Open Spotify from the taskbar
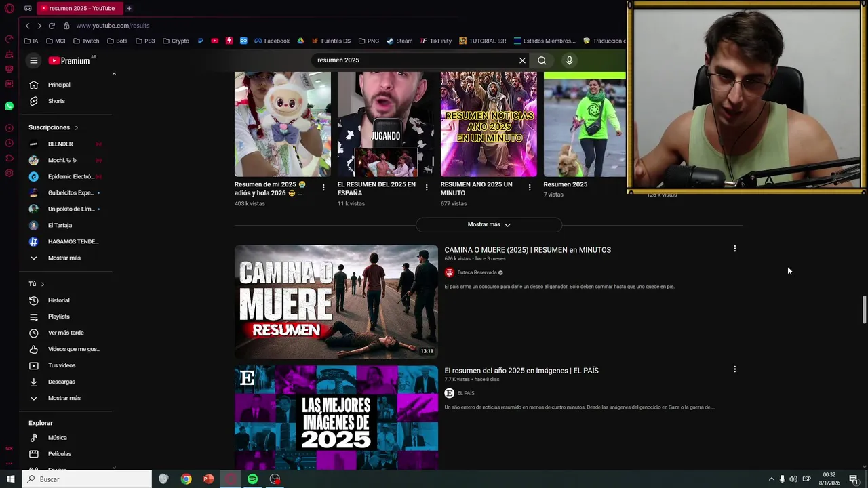The height and width of the screenshot is (488, 868). click(x=252, y=479)
